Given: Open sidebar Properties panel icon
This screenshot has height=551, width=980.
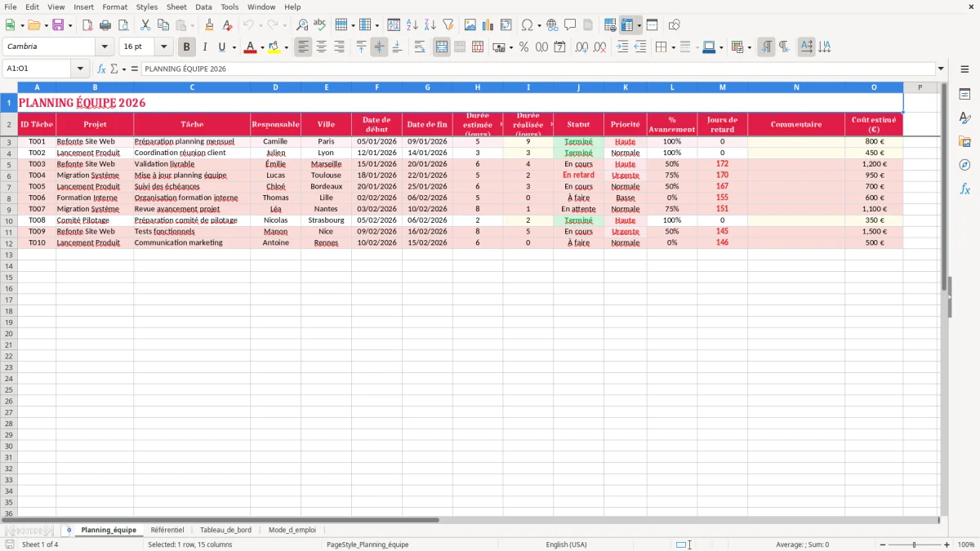Looking at the screenshot, I should 964,94.
